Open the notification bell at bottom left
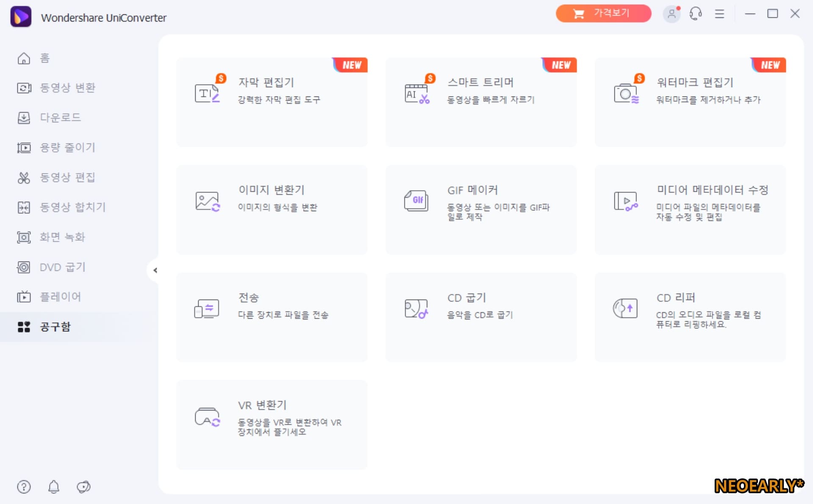This screenshot has height=504, width=813. pos(54,487)
